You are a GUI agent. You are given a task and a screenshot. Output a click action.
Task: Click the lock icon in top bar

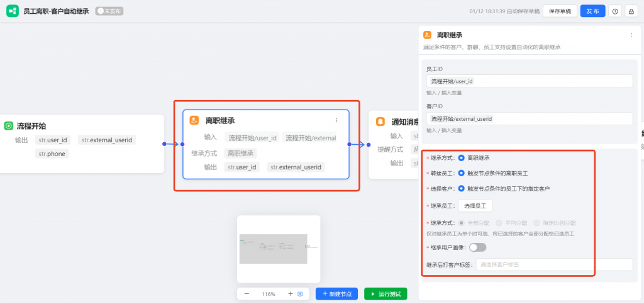point(631,11)
